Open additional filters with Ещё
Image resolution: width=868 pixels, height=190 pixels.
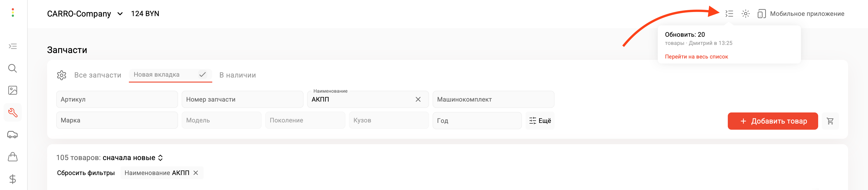540,120
